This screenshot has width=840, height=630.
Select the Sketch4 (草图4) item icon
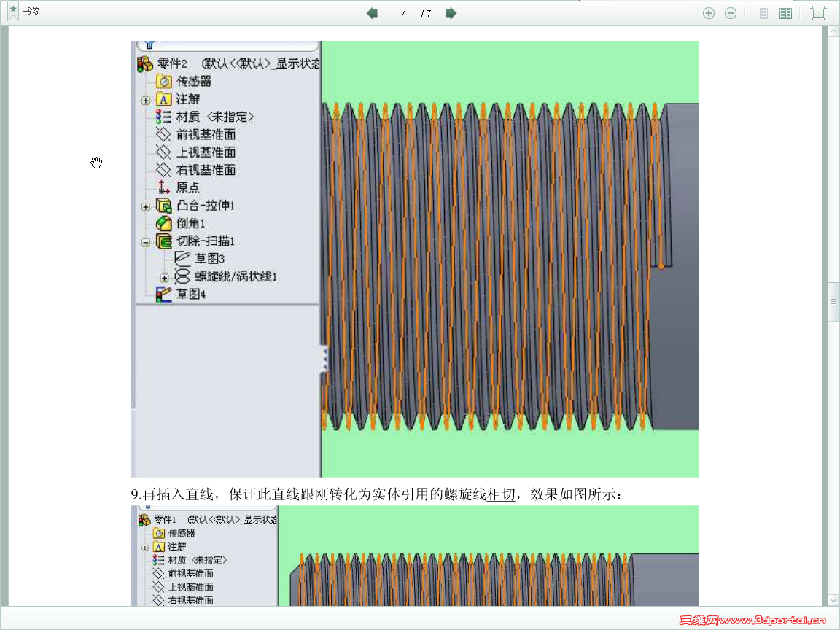pos(164,295)
